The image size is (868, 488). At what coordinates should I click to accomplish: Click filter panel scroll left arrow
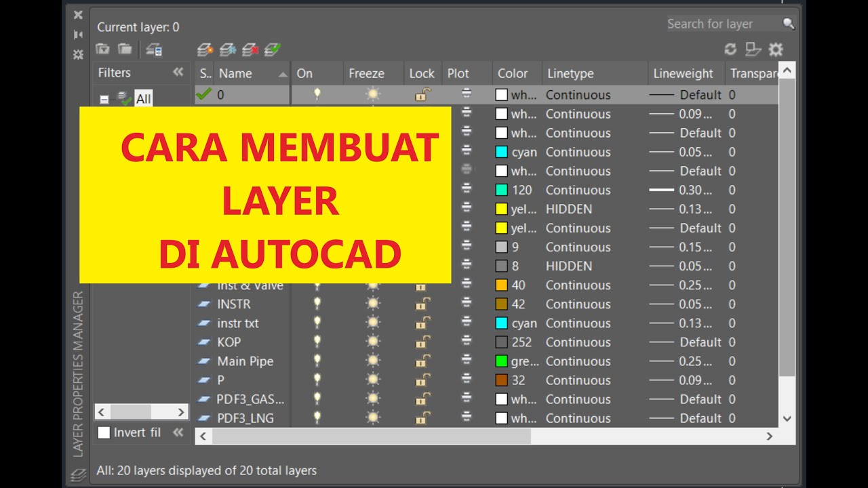pyautogui.click(x=102, y=412)
